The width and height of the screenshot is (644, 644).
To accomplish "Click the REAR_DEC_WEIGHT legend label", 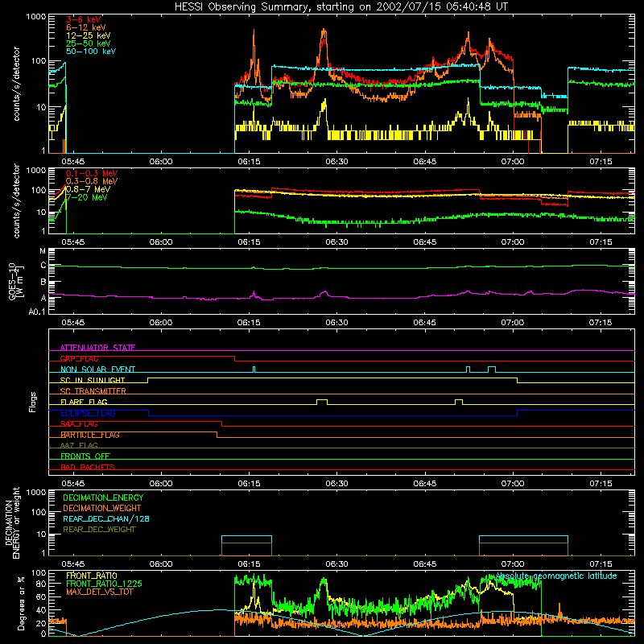I will pyautogui.click(x=99, y=530).
